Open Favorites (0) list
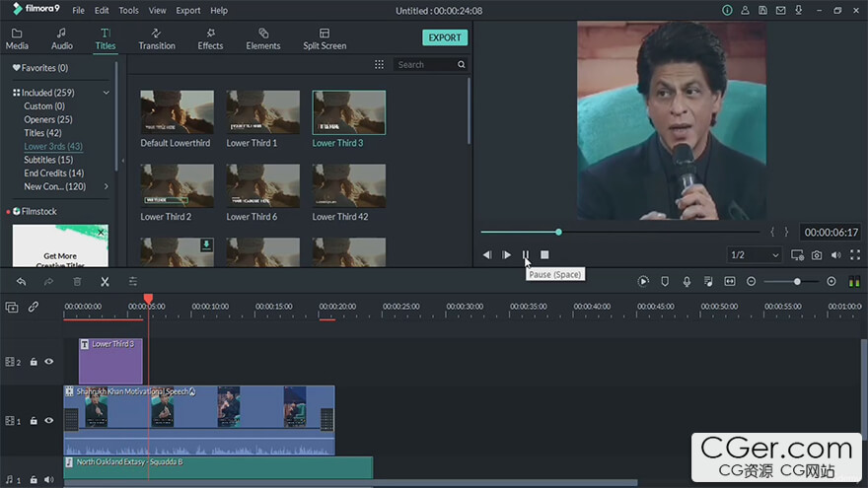The width and height of the screenshot is (868, 488). (40, 68)
